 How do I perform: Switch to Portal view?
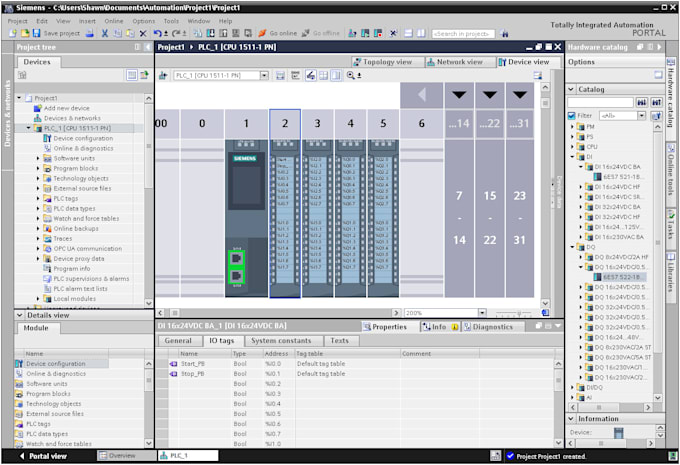[44, 456]
